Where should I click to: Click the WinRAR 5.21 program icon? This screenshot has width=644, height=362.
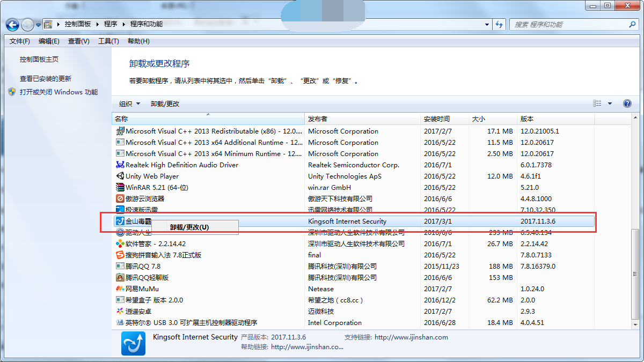[x=120, y=188]
